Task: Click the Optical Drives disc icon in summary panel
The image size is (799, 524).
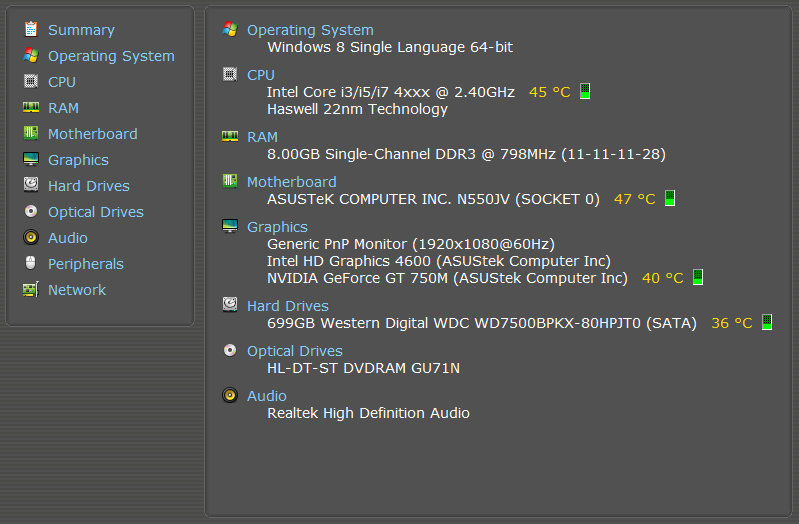Action: pyautogui.click(x=230, y=350)
